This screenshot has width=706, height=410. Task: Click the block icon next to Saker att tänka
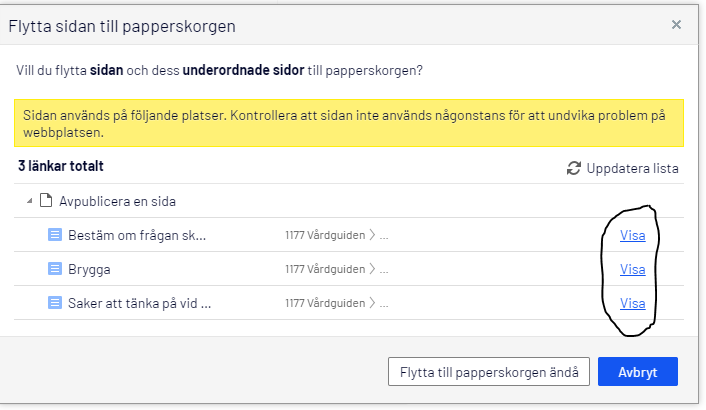tap(56, 303)
